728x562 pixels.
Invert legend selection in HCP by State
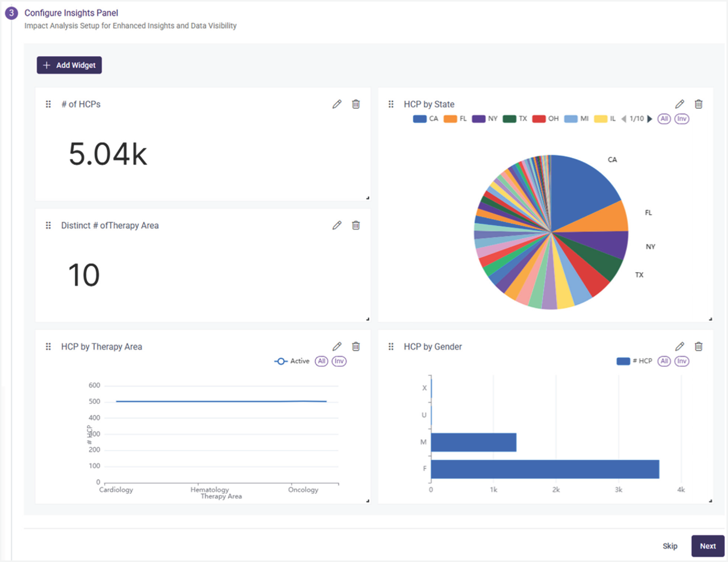[x=681, y=119]
